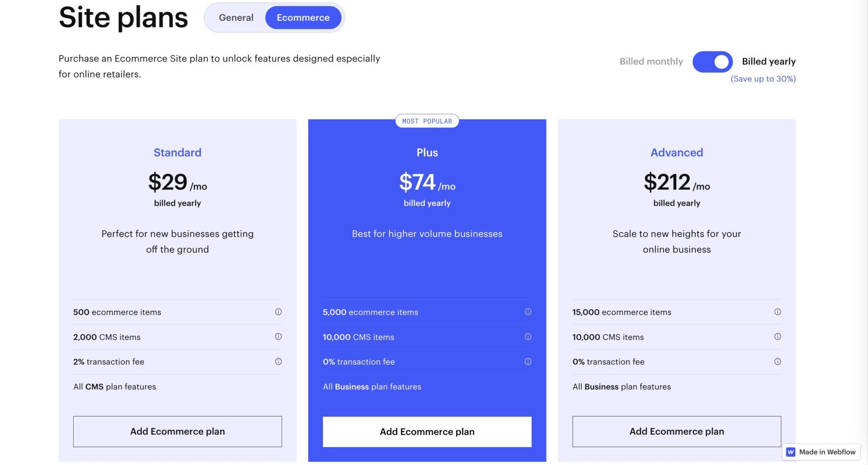Add the Standard Ecommerce plan
This screenshot has width=868, height=465.
click(178, 432)
